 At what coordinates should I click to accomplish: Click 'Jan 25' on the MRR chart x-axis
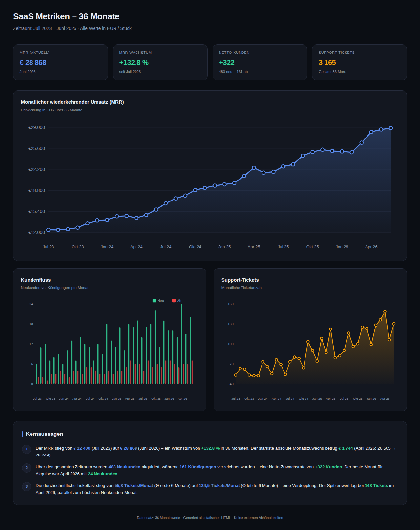pos(224,247)
